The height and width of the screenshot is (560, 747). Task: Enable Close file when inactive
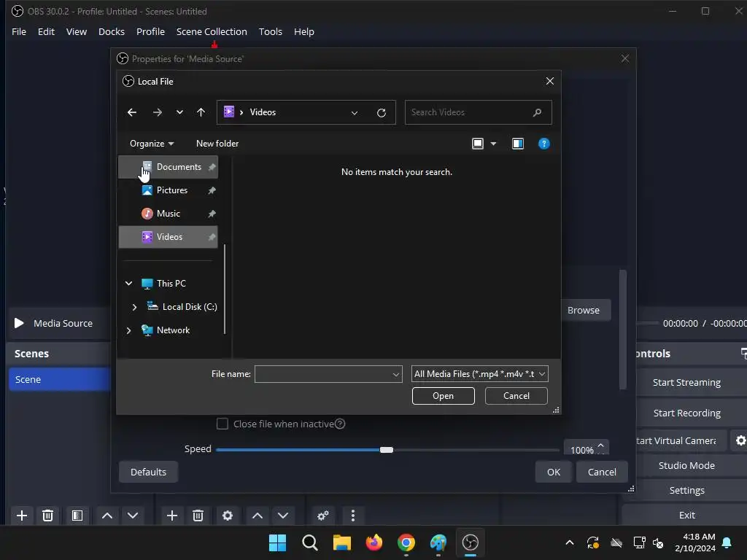point(222,424)
